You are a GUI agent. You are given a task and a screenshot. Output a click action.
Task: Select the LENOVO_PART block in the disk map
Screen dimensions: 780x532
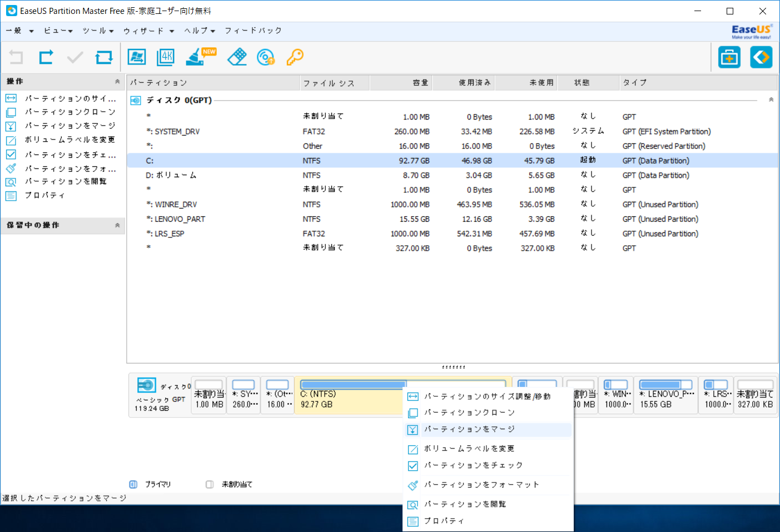pos(665,395)
